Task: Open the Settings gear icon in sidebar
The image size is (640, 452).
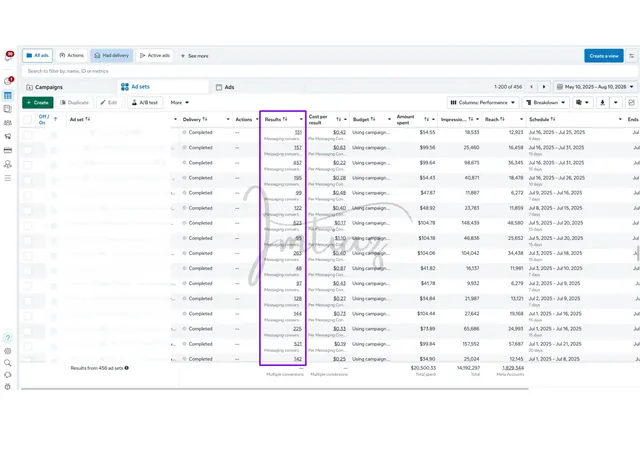Action: coord(8,351)
